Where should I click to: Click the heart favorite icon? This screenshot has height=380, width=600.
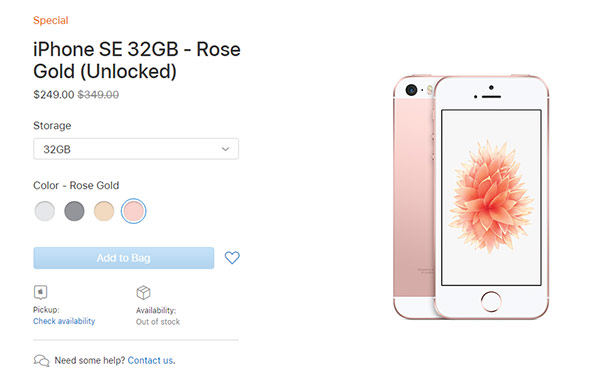tap(232, 258)
